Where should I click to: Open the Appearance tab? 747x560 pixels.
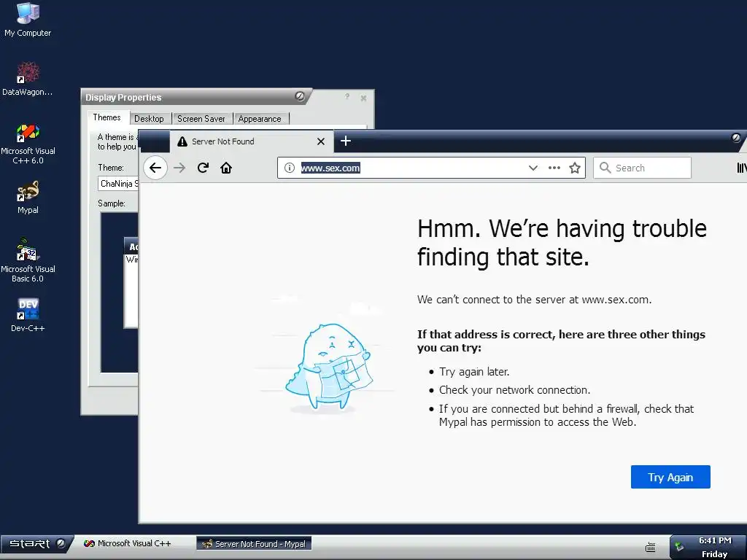pos(260,119)
